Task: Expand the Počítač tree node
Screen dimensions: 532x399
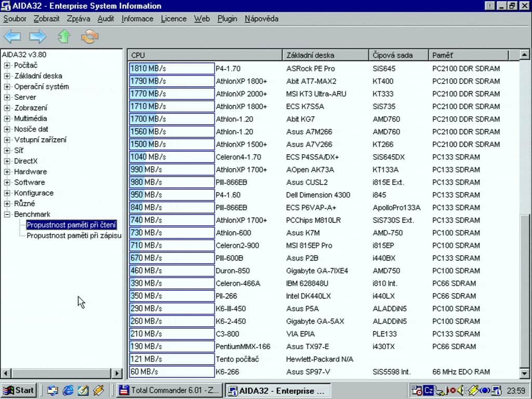Action: tap(7, 65)
